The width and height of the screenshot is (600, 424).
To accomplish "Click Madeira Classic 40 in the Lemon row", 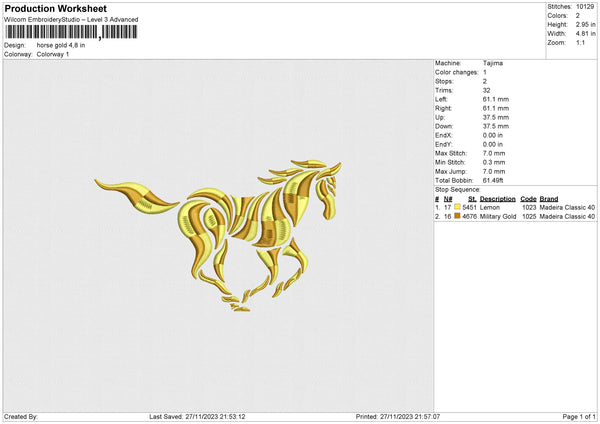I will pos(567,207).
